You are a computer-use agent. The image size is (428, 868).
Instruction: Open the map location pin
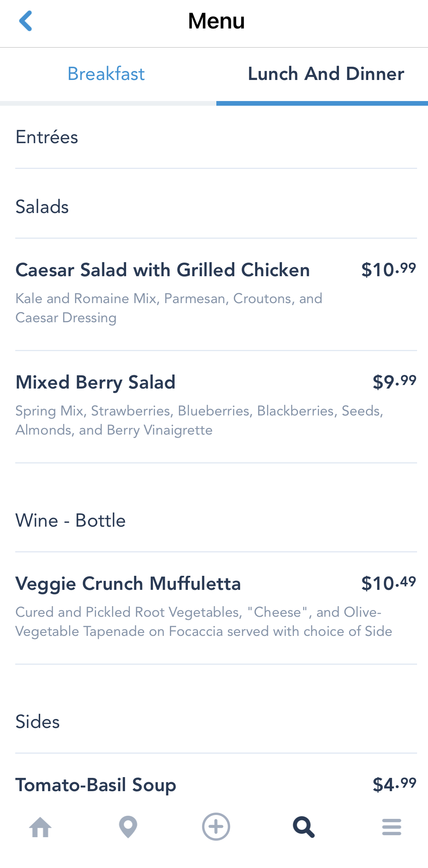(128, 827)
